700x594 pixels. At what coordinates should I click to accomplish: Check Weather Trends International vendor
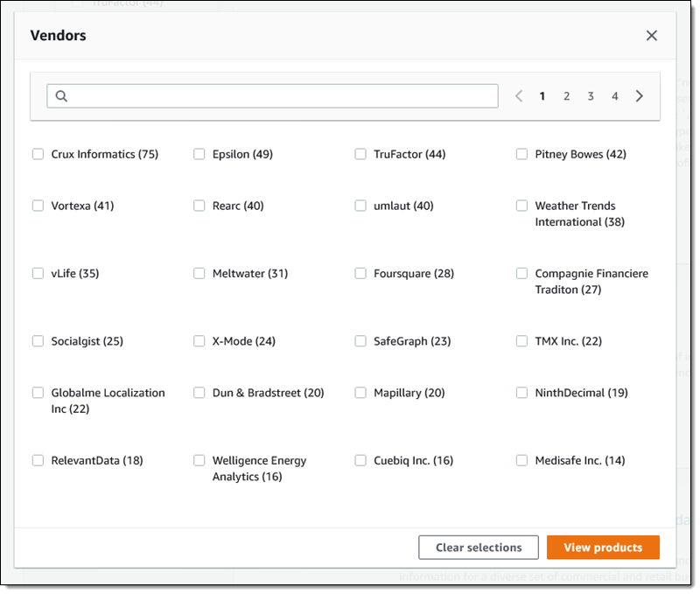pyautogui.click(x=522, y=206)
